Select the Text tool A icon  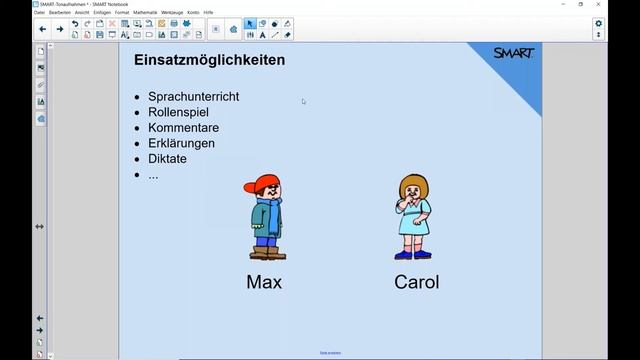point(262,35)
